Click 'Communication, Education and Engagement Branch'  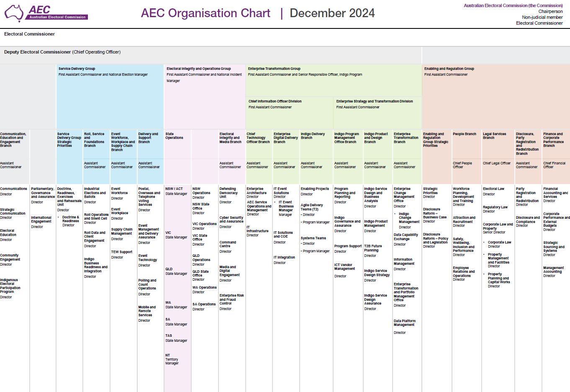pyautogui.click(x=13, y=140)
